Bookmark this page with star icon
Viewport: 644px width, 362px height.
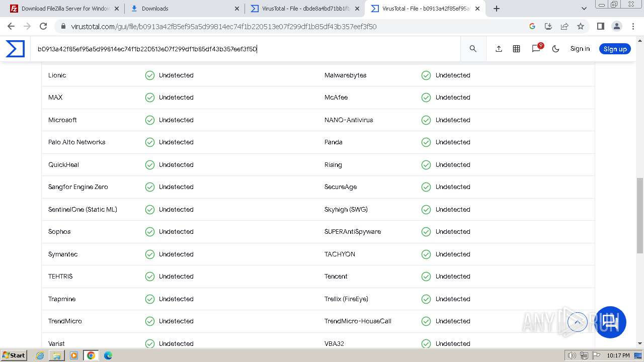pos(581,26)
